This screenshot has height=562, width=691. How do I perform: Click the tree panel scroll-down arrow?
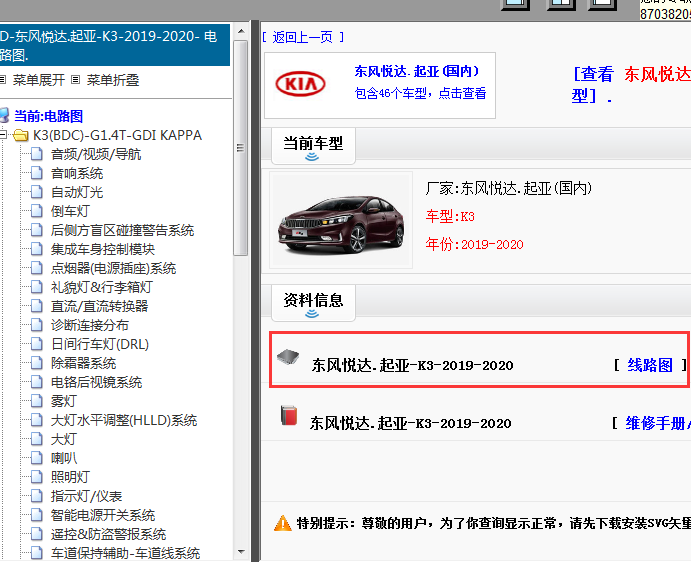[241, 551]
